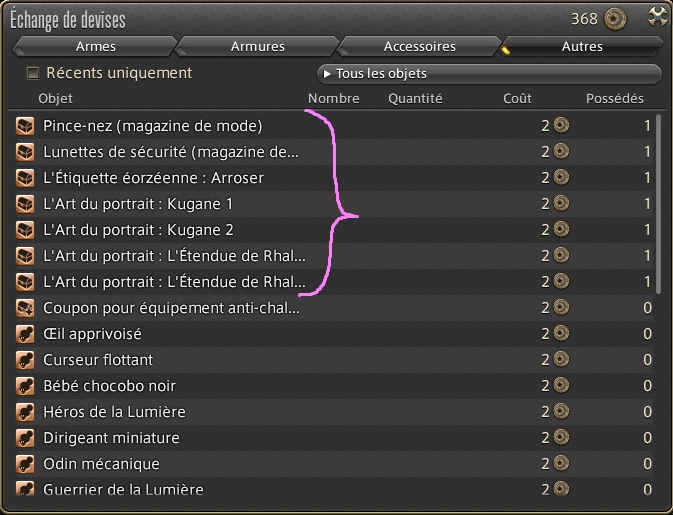
Task: Click cost coin in Dirigeant miniature row
Action: 561,437
